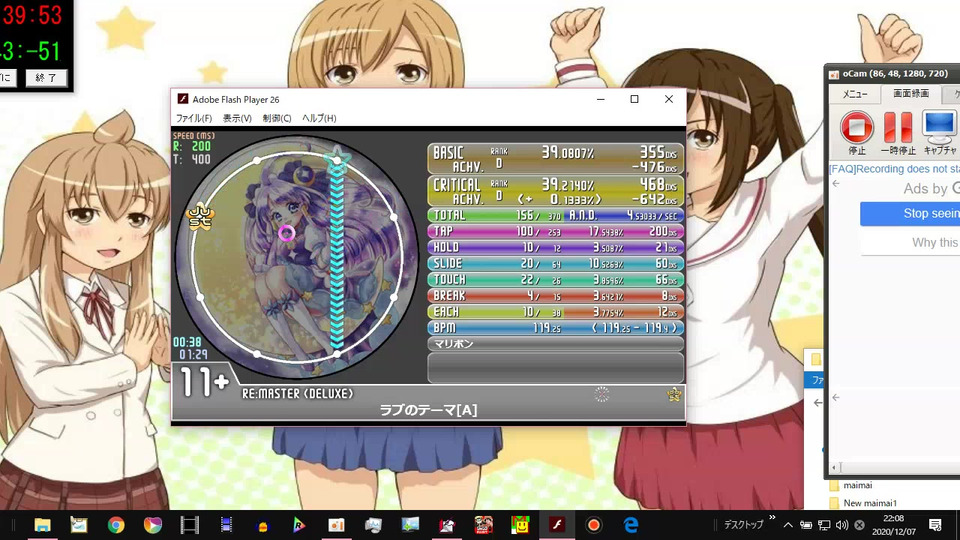This screenshot has height=540, width=960.
Task: Click the back arrow below the oCam ad
Action: click(x=836, y=397)
